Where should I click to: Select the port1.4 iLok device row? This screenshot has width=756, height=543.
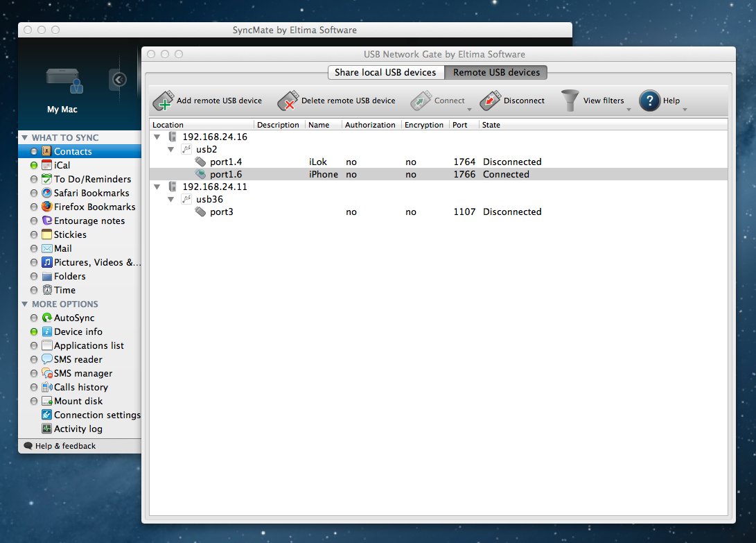click(x=438, y=162)
